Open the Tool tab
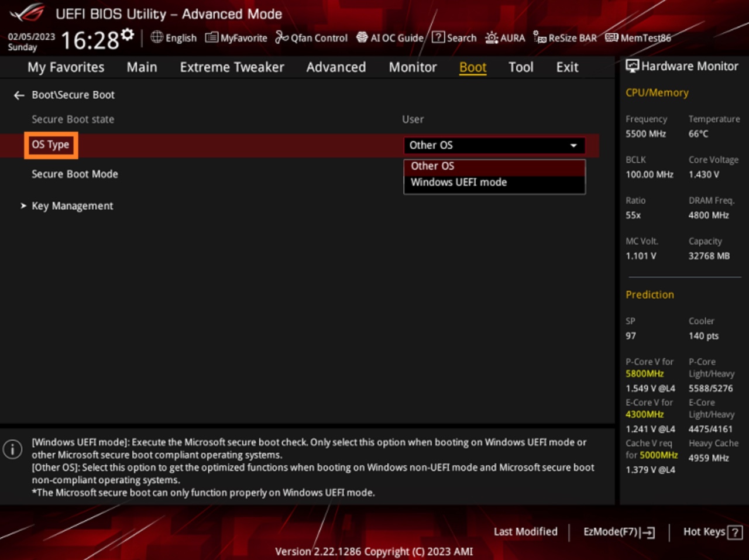Image resolution: width=749 pixels, height=560 pixels. click(x=521, y=67)
